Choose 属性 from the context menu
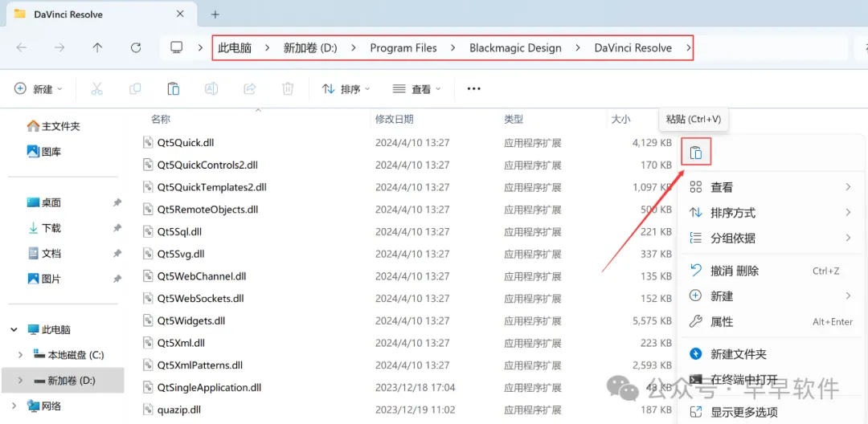Image resolution: width=868 pixels, height=424 pixels. (x=771, y=322)
